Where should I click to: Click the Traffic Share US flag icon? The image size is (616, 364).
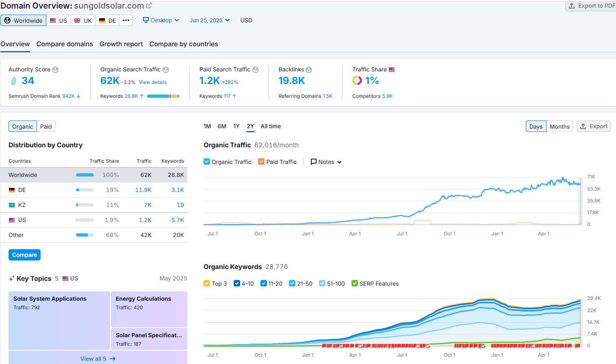tap(392, 70)
